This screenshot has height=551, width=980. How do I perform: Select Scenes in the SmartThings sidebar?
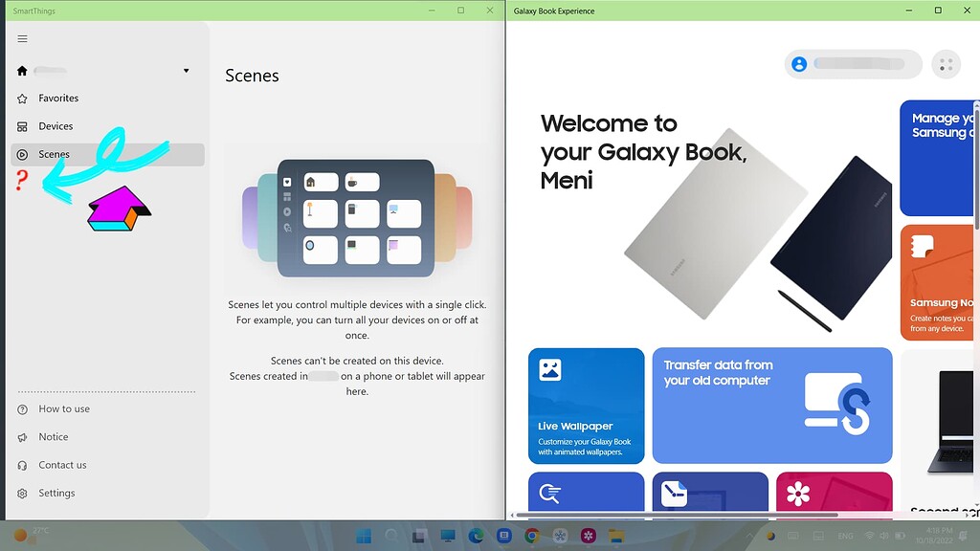tap(55, 154)
